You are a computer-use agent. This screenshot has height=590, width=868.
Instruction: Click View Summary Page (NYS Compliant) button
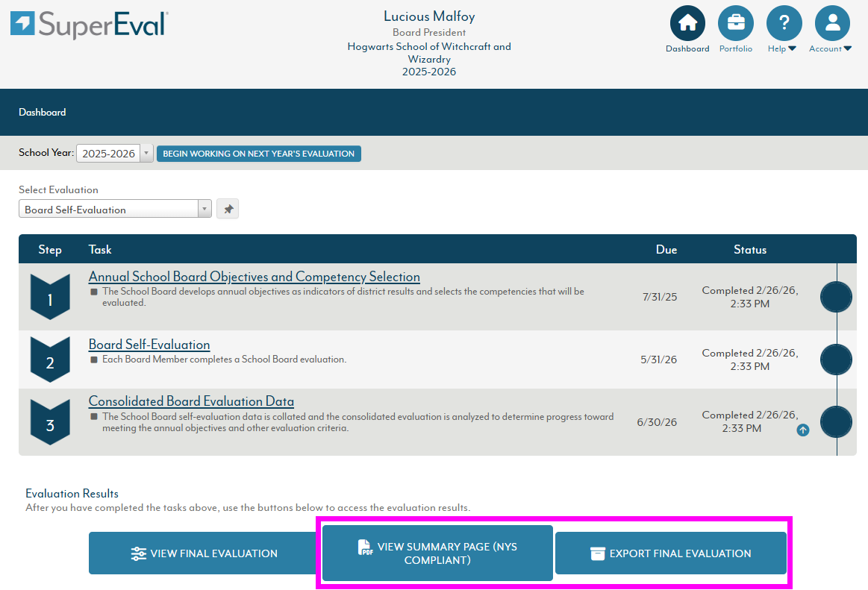437,553
